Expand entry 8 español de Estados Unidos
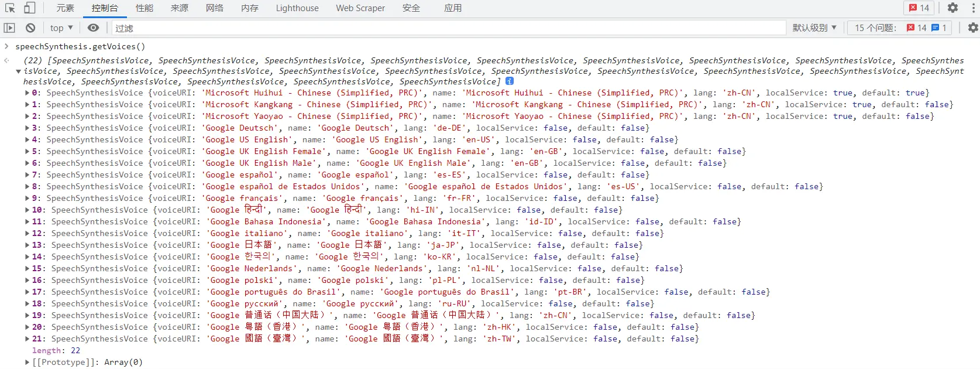 click(27, 186)
